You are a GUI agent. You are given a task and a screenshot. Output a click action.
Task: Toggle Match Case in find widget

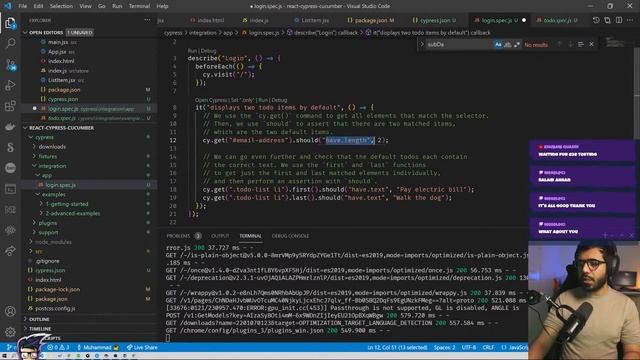click(x=498, y=44)
